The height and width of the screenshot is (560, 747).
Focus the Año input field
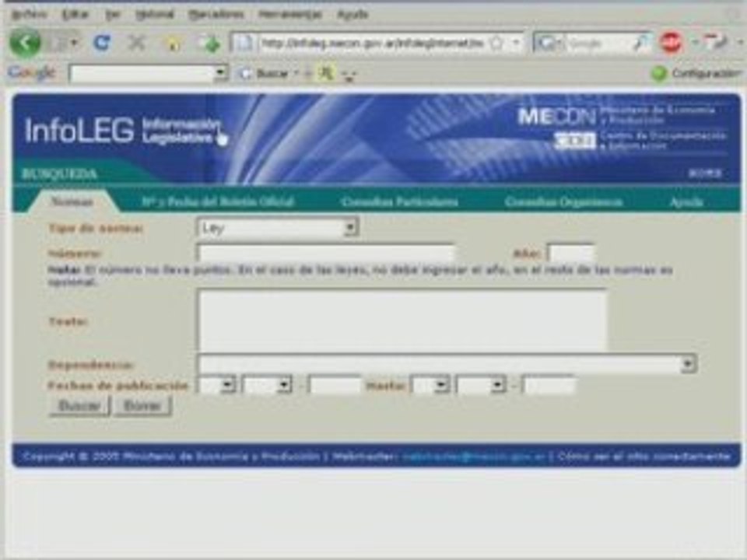pyautogui.click(x=570, y=253)
